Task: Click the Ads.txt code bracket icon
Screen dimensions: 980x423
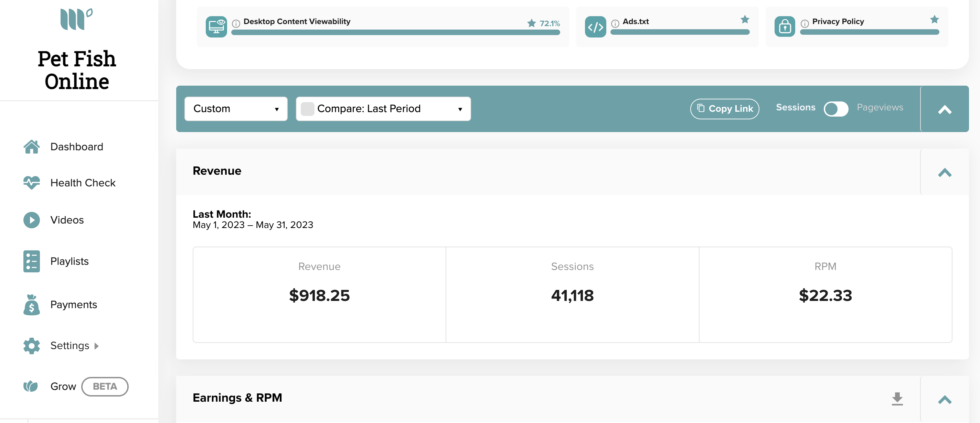Action: pyautogui.click(x=595, y=26)
